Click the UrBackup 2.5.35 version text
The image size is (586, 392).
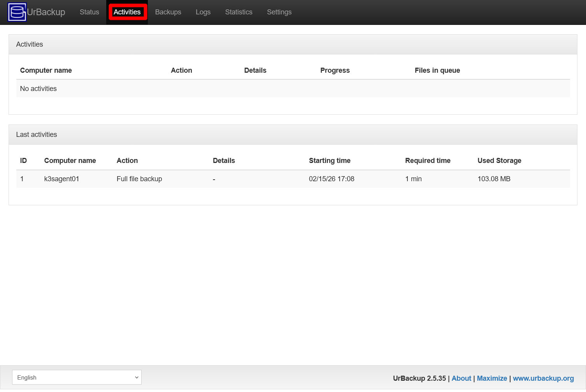[419, 378]
